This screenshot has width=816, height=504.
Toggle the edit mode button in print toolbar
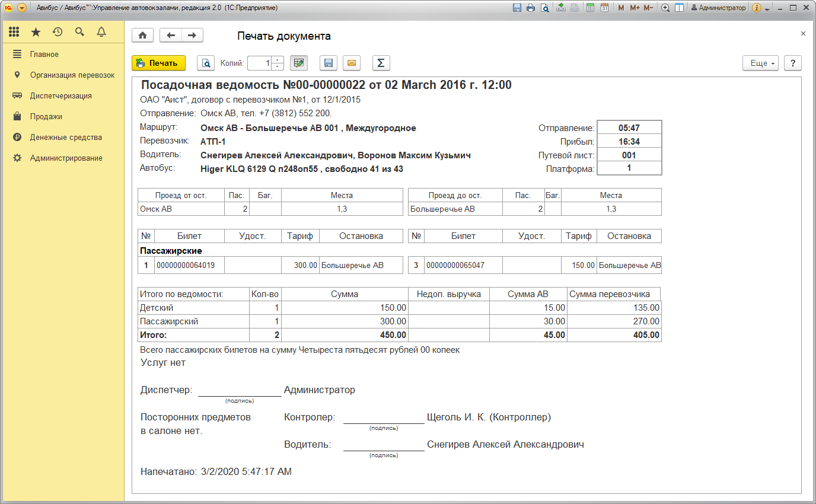[299, 63]
